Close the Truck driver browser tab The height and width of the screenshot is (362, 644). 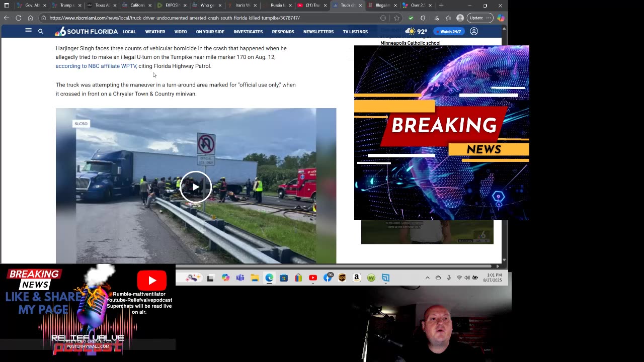(360, 6)
